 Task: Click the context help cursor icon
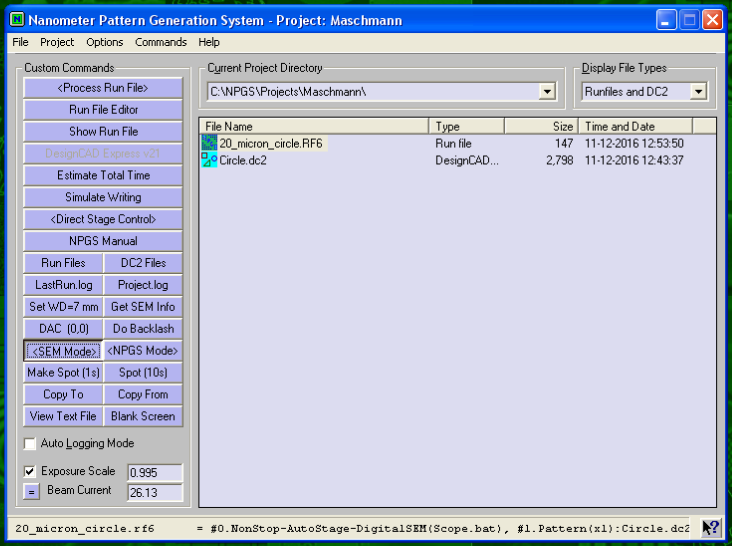click(x=710, y=528)
